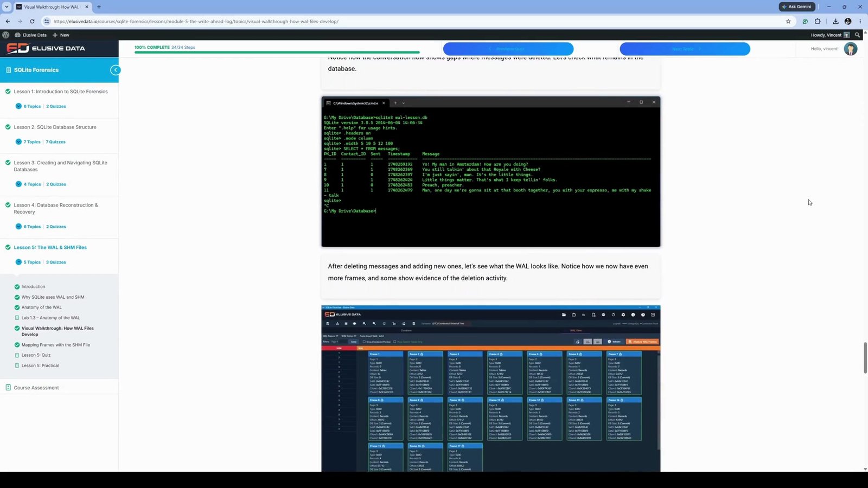This screenshot has height=488, width=868.
Task: Open the Anatomy of the WAL topic
Action: 41,307
